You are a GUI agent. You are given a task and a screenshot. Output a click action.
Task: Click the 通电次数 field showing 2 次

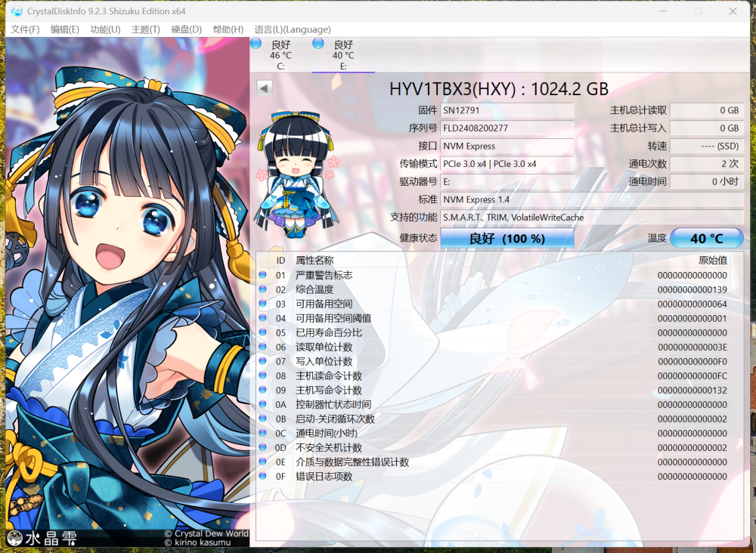click(706, 164)
